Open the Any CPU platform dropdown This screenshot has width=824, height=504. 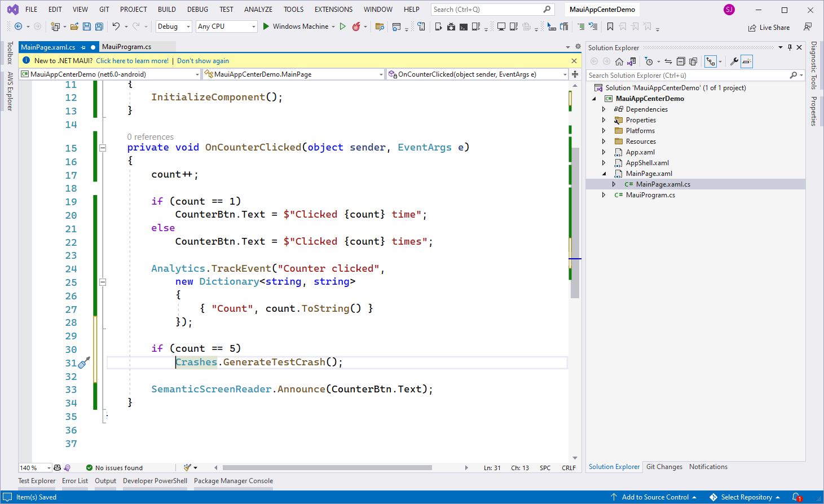point(227,26)
